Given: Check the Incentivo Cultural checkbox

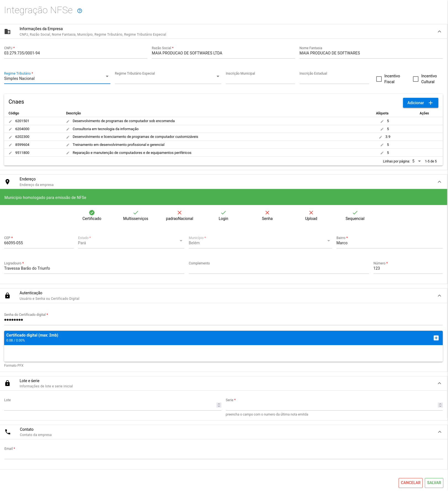Looking at the screenshot, I should tap(415, 79).
